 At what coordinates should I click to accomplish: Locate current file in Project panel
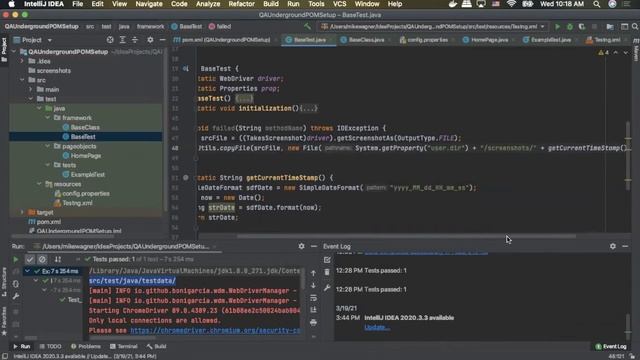tap(110, 40)
